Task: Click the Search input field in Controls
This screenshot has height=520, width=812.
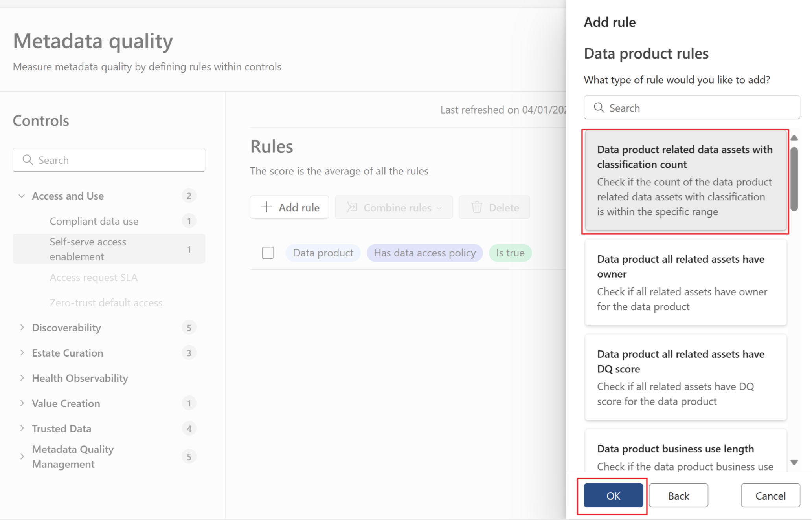Action: point(109,160)
